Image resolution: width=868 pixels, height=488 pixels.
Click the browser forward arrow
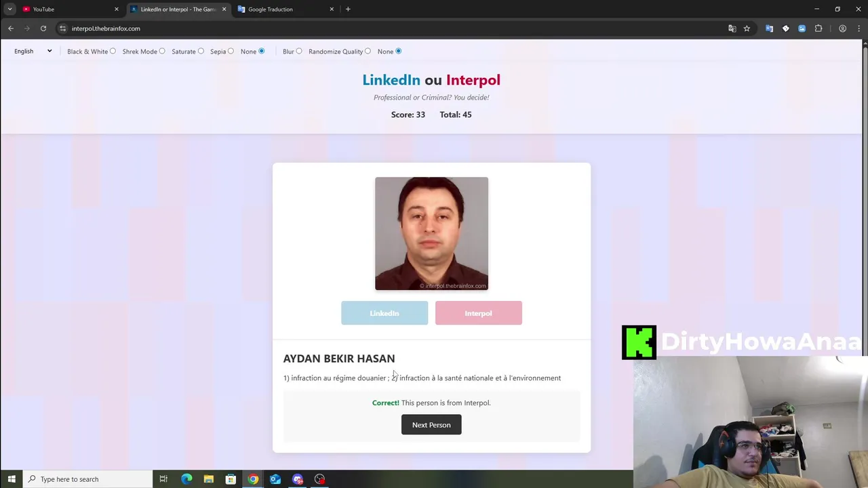coord(27,28)
